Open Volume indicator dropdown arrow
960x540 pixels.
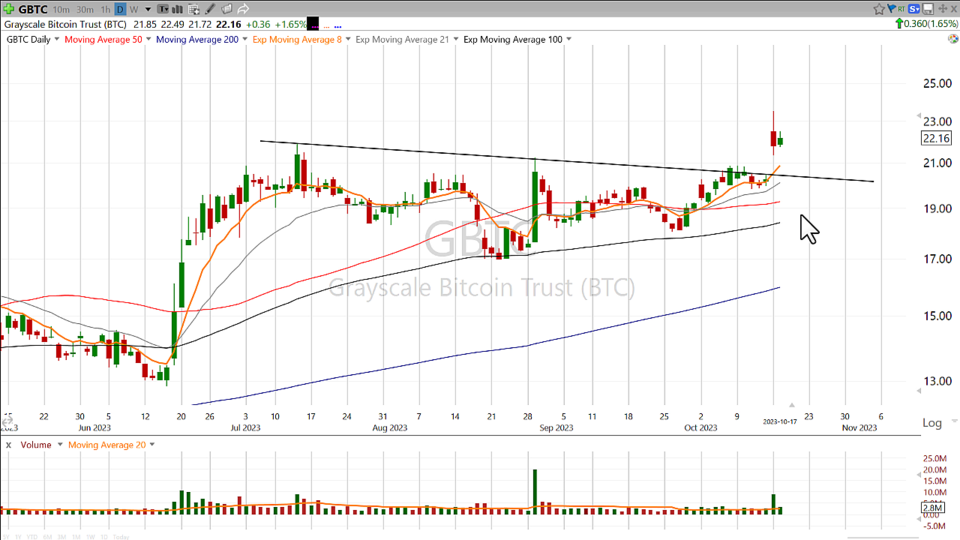tap(60, 444)
